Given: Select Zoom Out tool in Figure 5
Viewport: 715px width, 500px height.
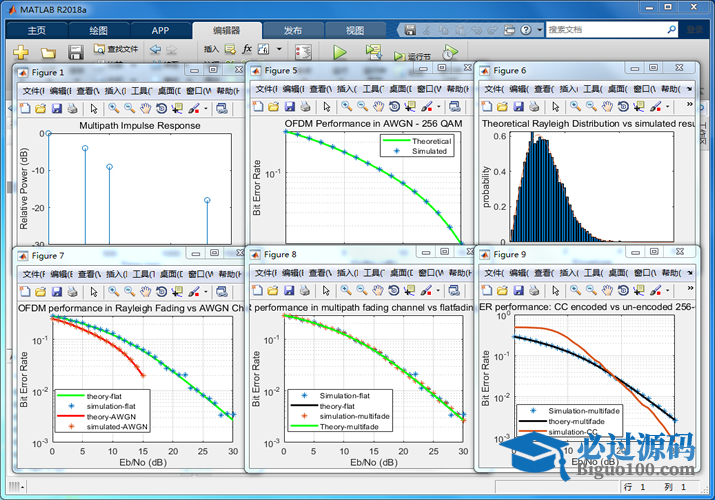Looking at the screenshot, I should click(363, 107).
